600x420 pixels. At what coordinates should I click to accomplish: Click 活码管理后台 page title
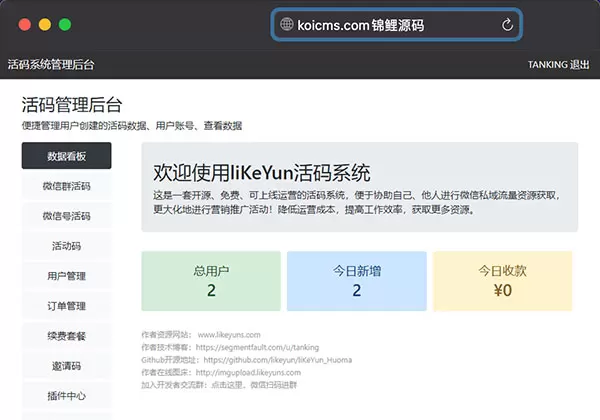pyautogui.click(x=72, y=105)
